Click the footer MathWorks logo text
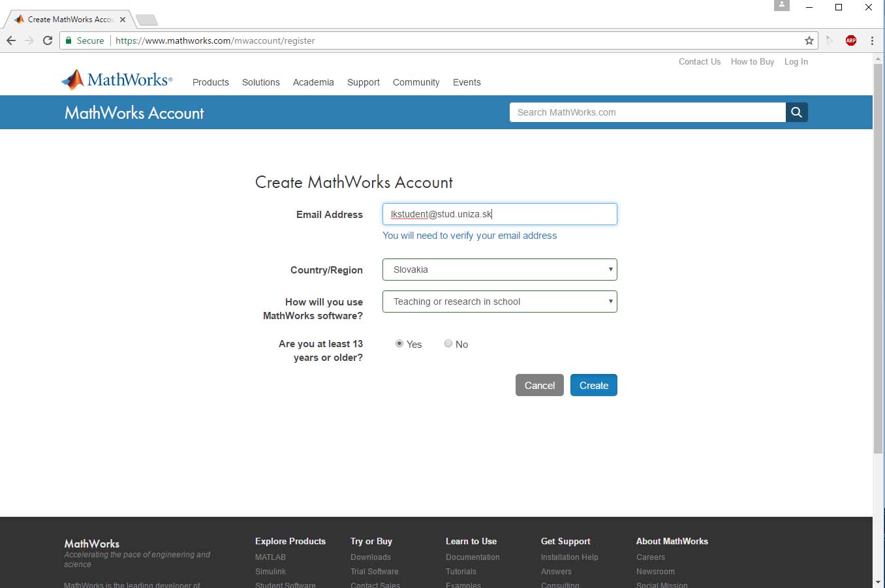Viewport: 885px width, 588px height. tap(92, 544)
